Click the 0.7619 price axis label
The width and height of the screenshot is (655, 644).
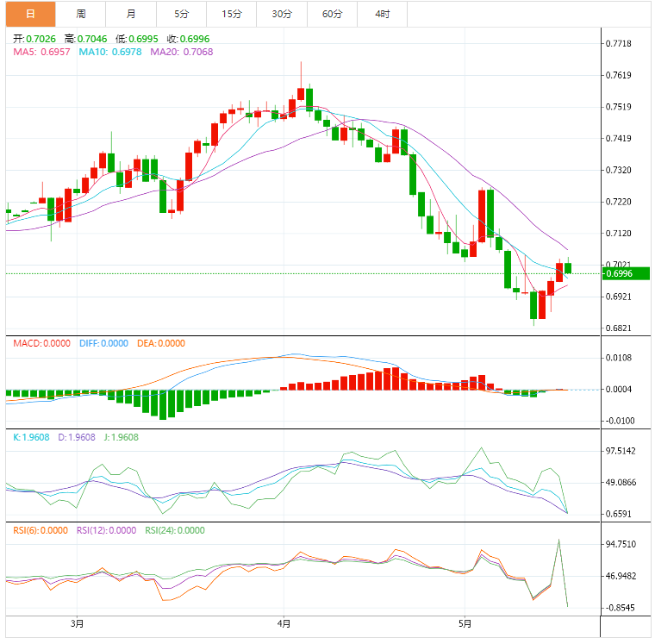tap(619, 75)
